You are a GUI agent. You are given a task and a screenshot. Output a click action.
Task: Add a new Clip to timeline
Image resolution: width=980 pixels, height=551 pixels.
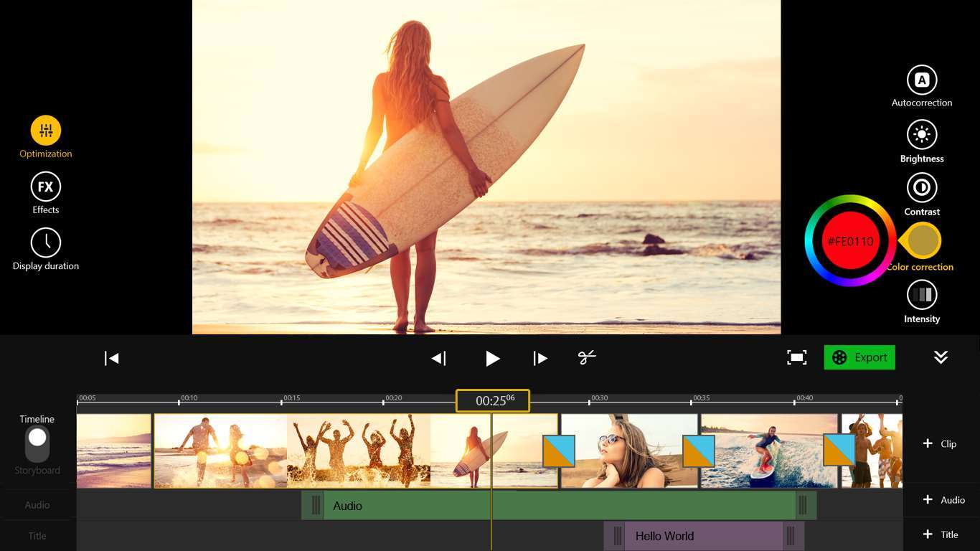coord(939,444)
